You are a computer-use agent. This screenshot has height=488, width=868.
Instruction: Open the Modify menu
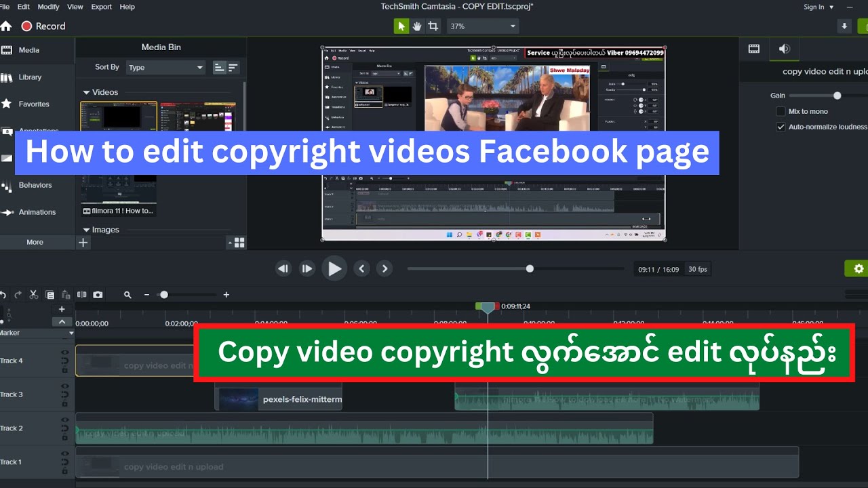pos(49,7)
